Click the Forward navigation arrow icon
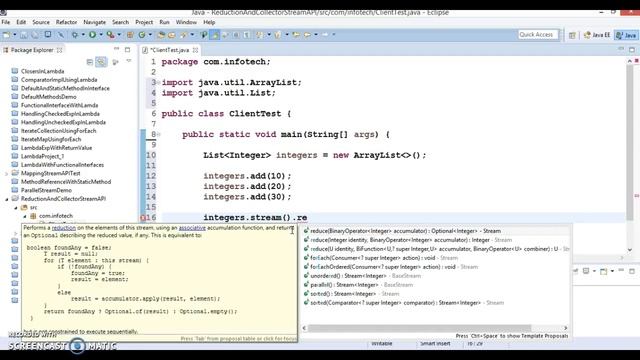This screenshot has height=360, width=640. point(325,35)
